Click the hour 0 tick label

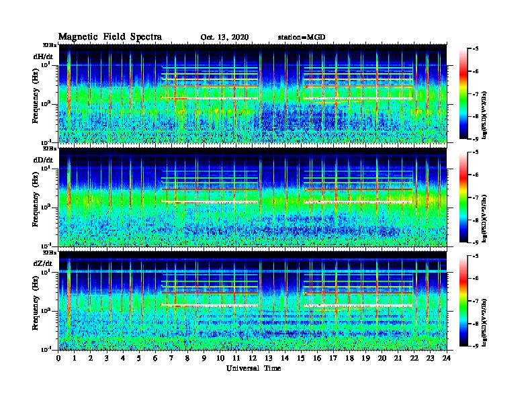click(x=58, y=358)
